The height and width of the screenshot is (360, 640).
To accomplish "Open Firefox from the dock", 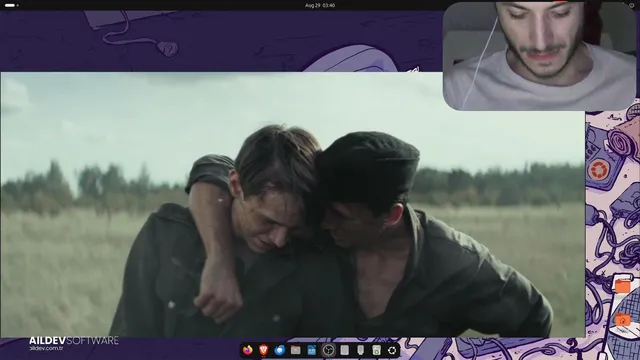I will (x=247, y=350).
